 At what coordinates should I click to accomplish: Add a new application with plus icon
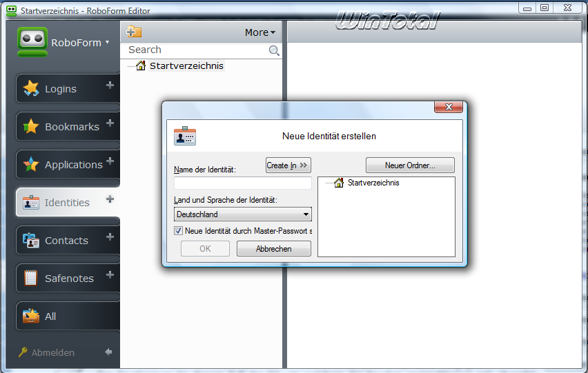[x=110, y=161]
